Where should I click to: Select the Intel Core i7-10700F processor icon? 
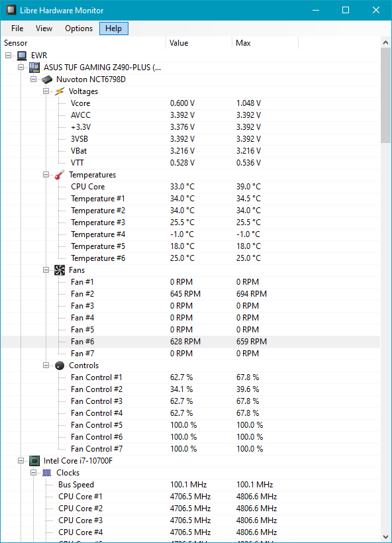pos(33,460)
